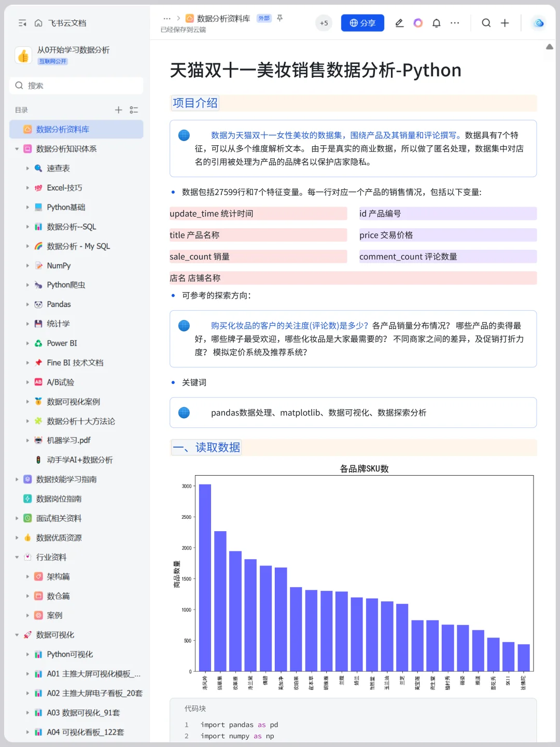Expand the NumPy tree node
The height and width of the screenshot is (747, 560).
pos(27,266)
